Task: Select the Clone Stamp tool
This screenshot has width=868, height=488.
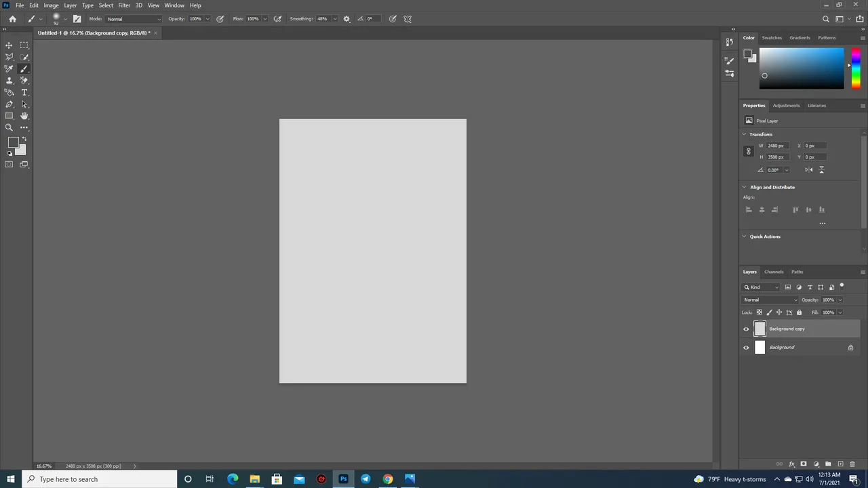Action: tap(9, 81)
